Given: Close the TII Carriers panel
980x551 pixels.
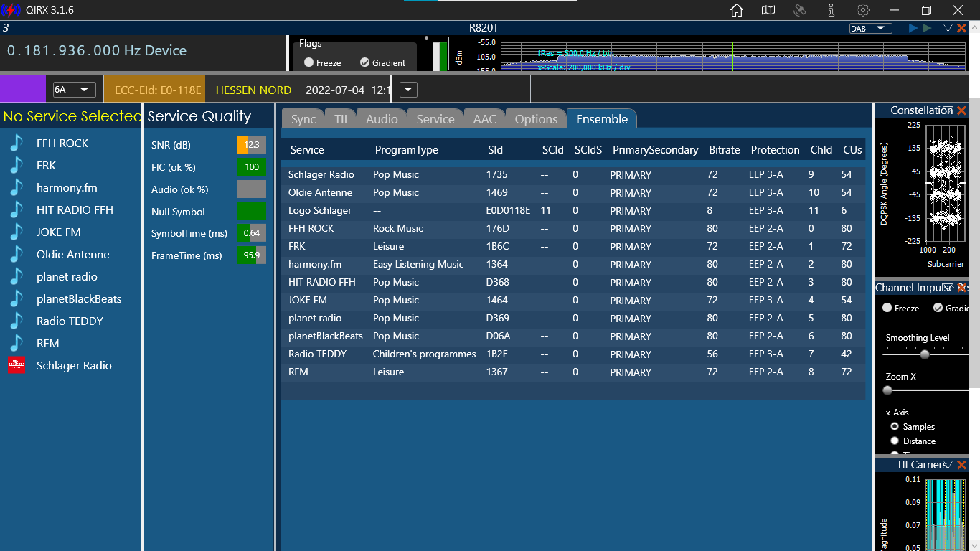Looking at the screenshot, I should pyautogui.click(x=962, y=465).
